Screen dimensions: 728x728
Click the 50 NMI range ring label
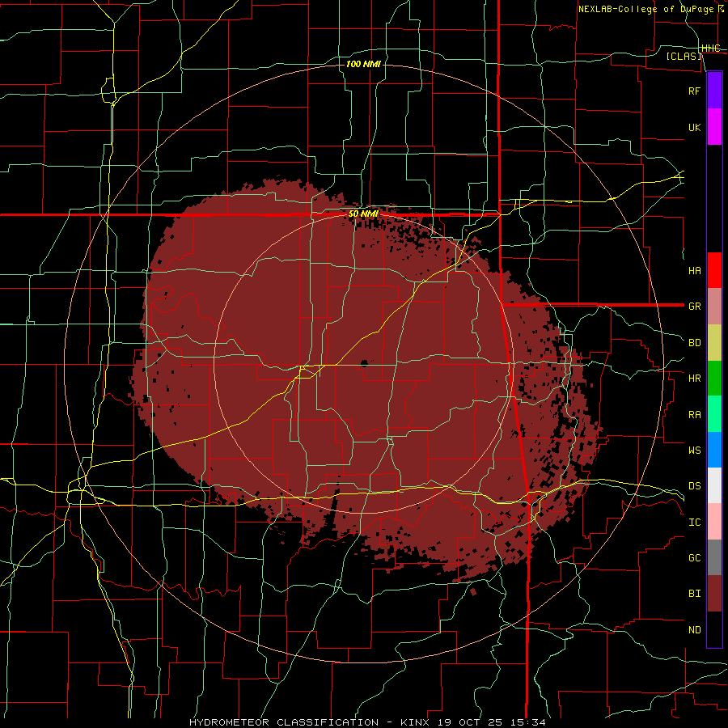click(x=363, y=214)
